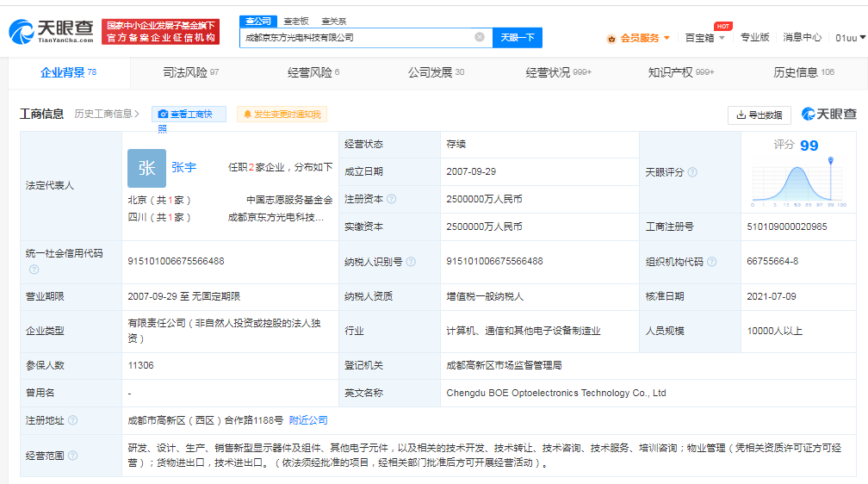Screen dimensions: 868x484
Task: Click the 导出数据 button
Action: (759, 115)
